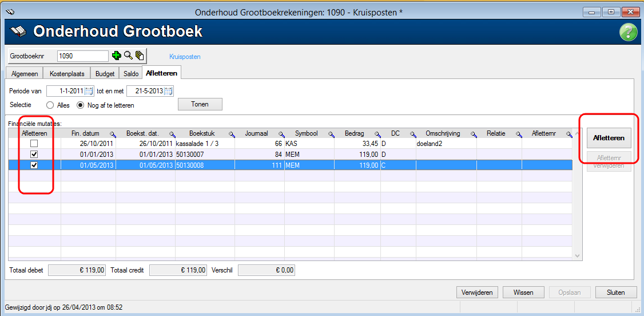The height and width of the screenshot is (316, 644).
Task: Click scroll-up arrow of mutations table
Action: (x=577, y=134)
